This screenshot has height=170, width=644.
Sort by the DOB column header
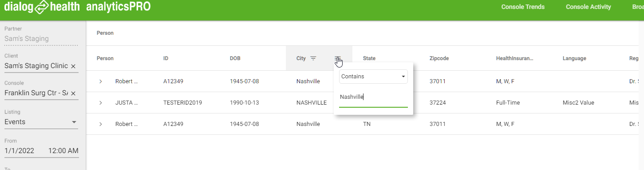235,58
